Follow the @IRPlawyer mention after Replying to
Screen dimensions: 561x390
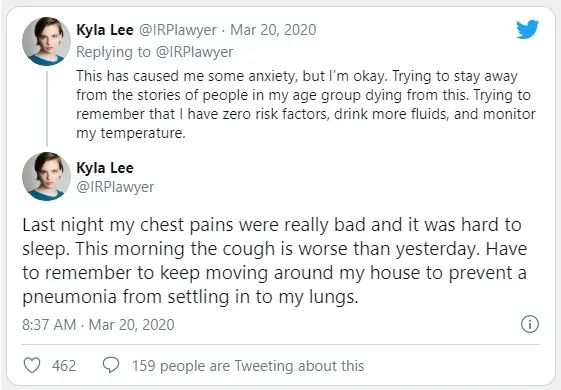click(x=195, y=52)
